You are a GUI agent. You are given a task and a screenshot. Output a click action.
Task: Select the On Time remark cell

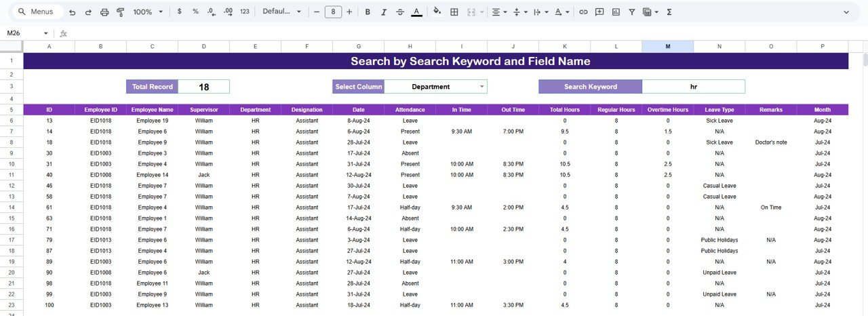coord(770,208)
